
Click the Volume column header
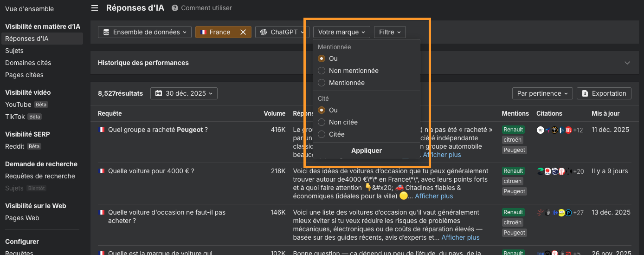pos(274,113)
